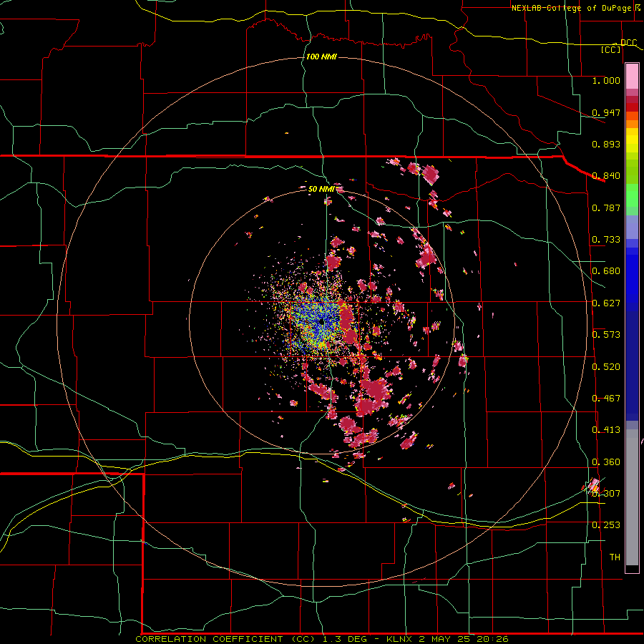
Task: Click the 100 NMI range ring label
Action: 321,57
